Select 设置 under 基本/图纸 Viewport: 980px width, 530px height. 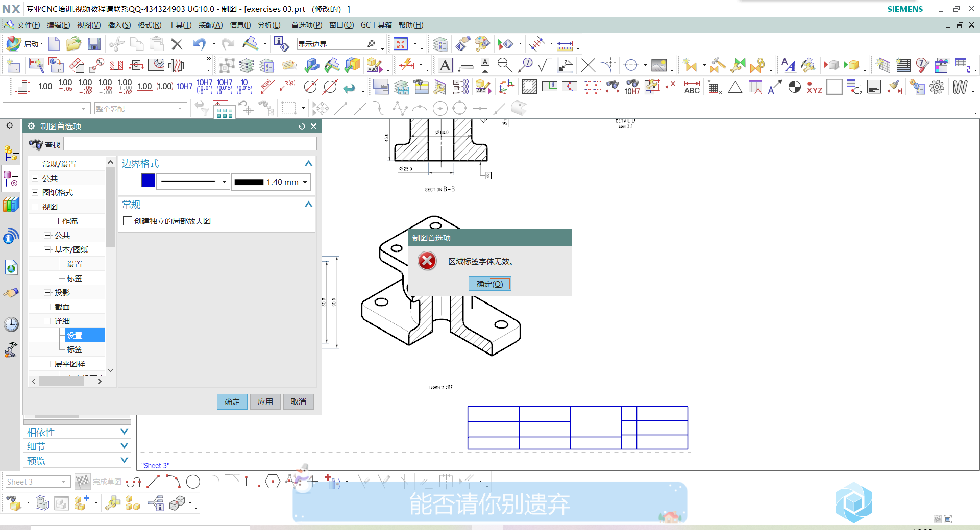[75, 264]
